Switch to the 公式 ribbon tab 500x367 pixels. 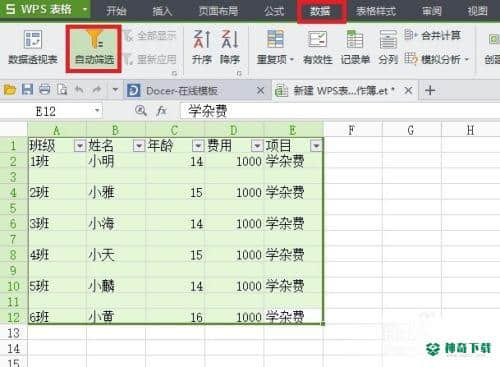coord(274,11)
